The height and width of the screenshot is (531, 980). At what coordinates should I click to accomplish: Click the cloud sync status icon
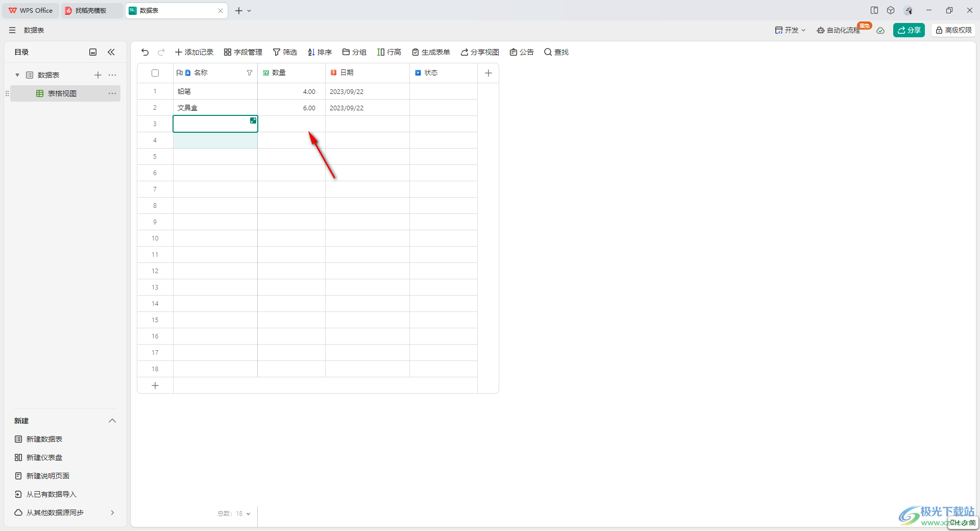coord(880,31)
